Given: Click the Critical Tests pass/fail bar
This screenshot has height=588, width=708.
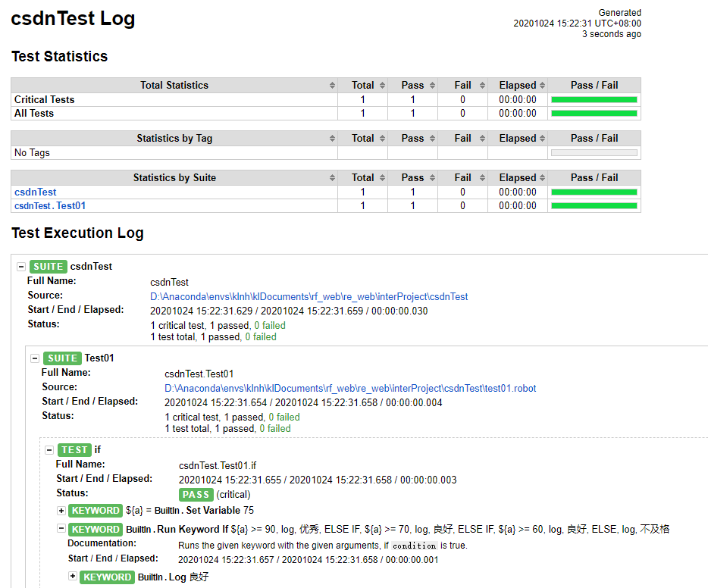Looking at the screenshot, I should pyautogui.click(x=594, y=100).
